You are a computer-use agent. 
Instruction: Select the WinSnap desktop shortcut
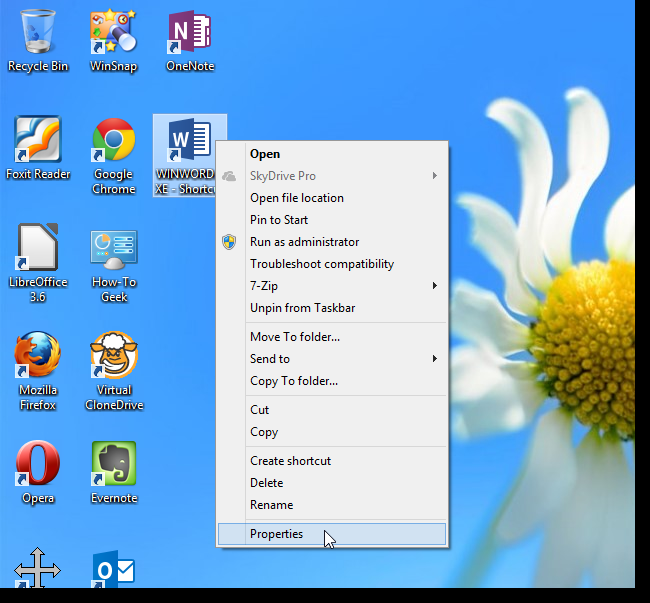(113, 33)
